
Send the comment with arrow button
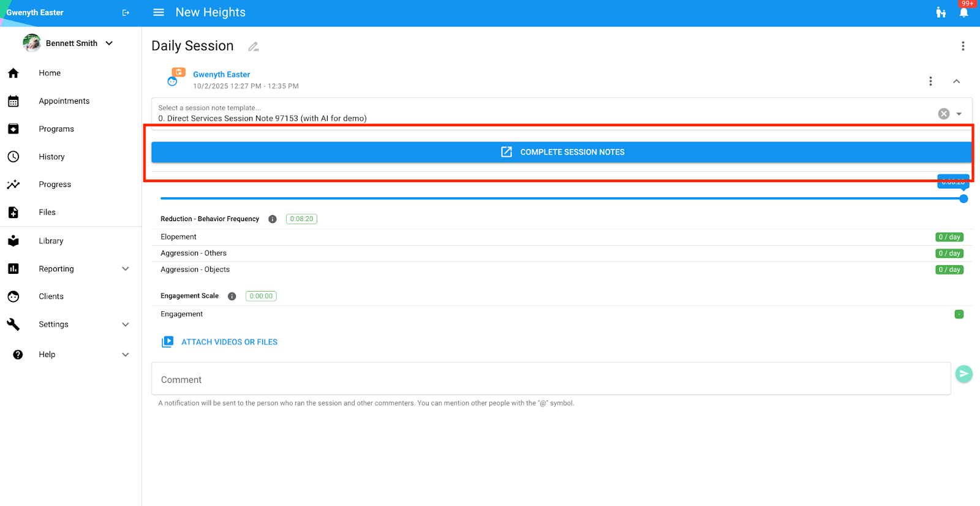click(x=963, y=374)
